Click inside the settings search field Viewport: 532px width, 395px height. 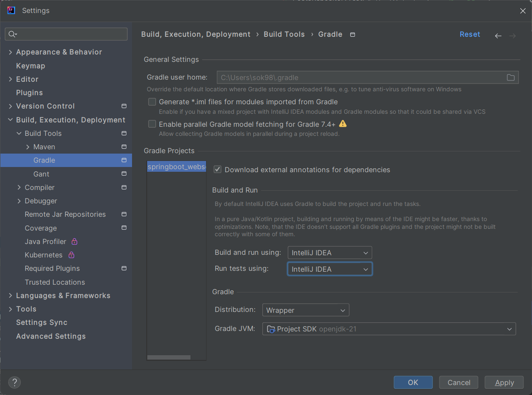(66, 34)
